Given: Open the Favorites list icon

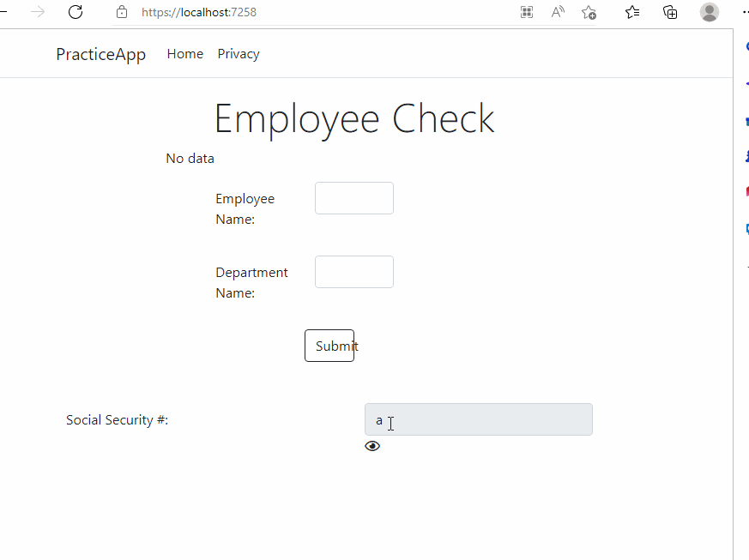Looking at the screenshot, I should point(632,12).
